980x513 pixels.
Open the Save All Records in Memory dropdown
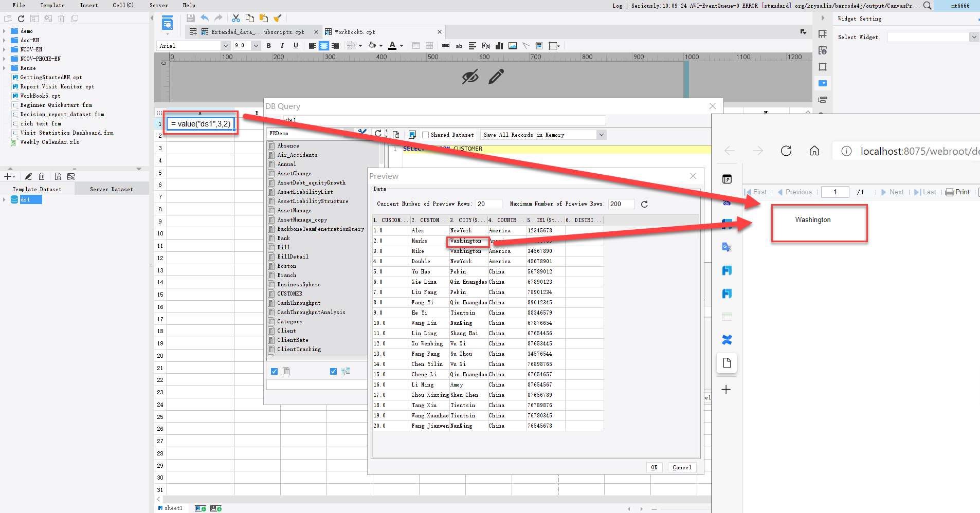point(543,135)
